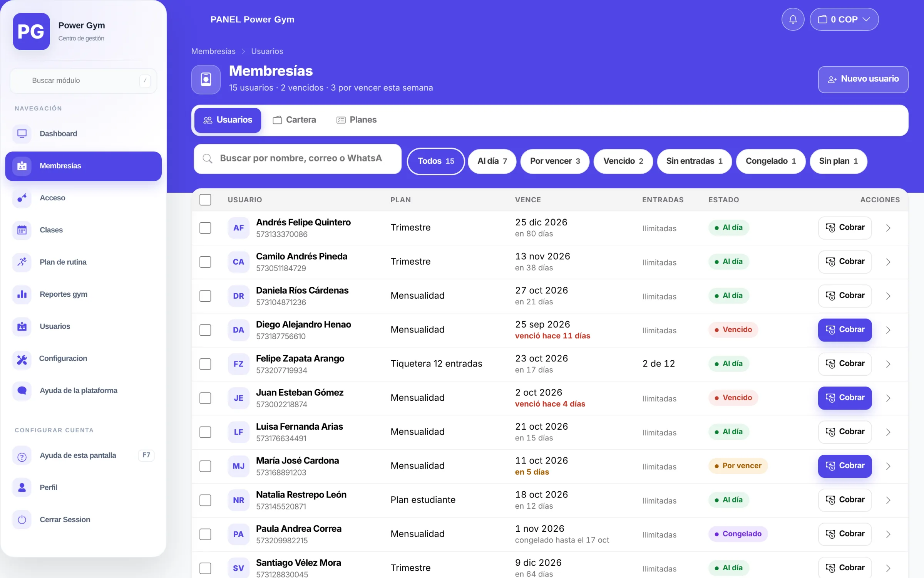
Task: Open the notifications bell
Action: (793, 19)
